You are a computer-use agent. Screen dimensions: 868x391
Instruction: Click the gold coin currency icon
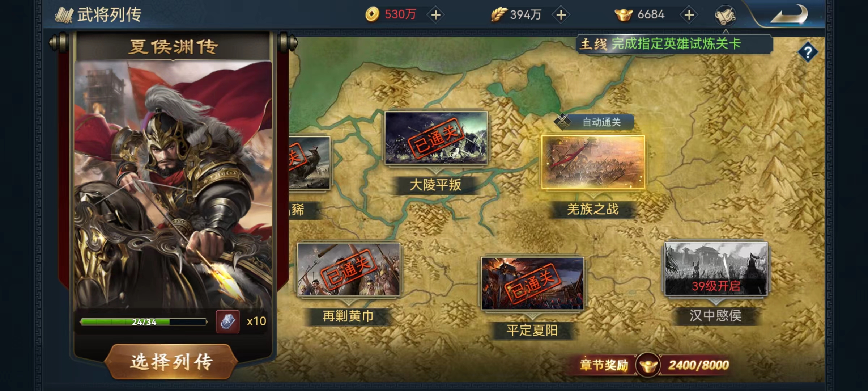click(373, 14)
